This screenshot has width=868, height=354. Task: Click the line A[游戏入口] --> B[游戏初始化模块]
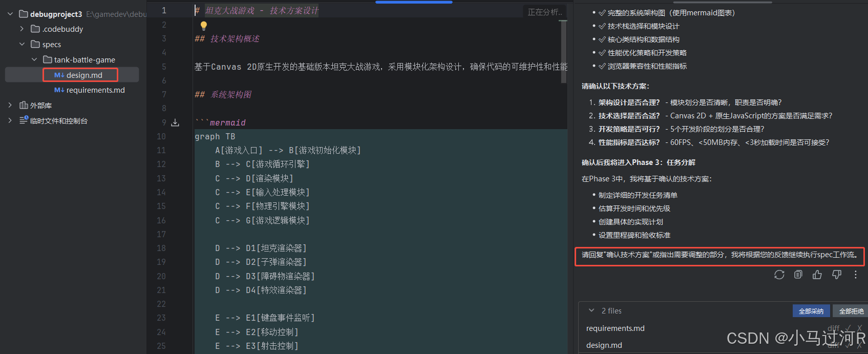point(288,150)
